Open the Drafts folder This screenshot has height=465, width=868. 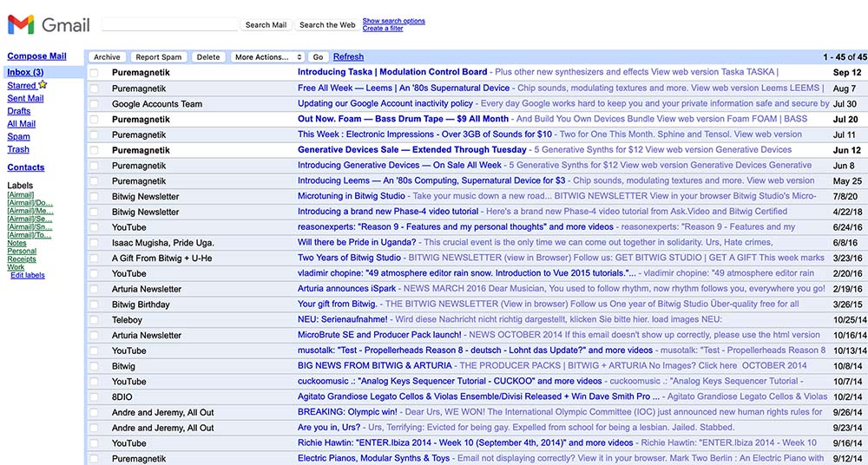point(19,111)
